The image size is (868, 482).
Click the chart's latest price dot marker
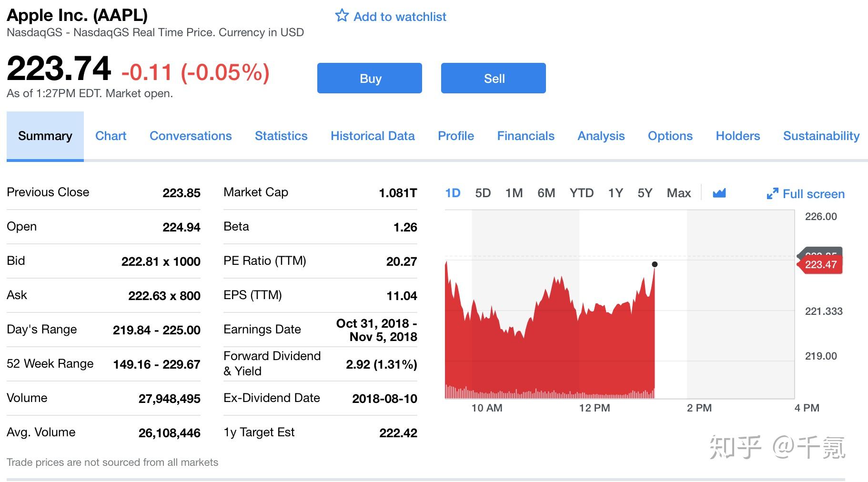coord(655,264)
